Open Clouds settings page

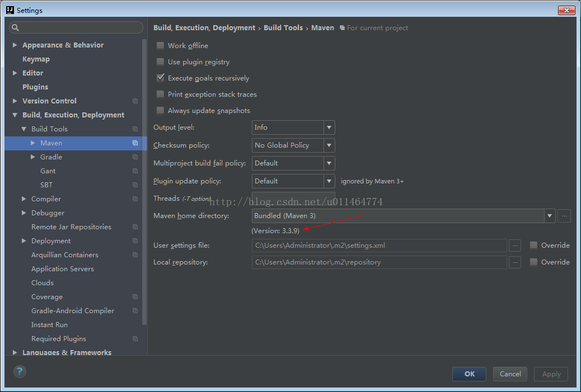[x=42, y=283]
